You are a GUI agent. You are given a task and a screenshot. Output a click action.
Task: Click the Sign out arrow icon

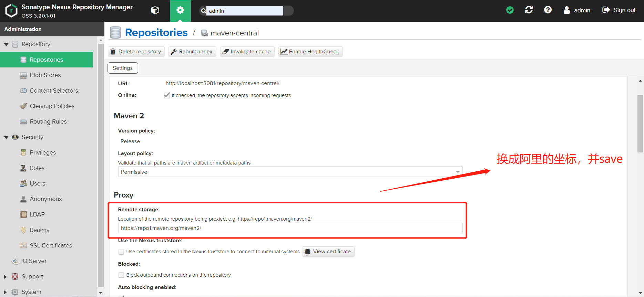606,10
